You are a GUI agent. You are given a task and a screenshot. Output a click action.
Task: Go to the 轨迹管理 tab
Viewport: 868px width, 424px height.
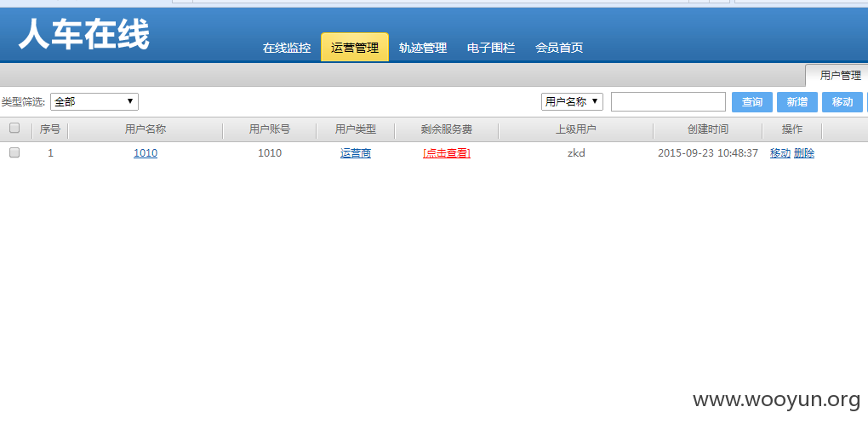click(423, 48)
